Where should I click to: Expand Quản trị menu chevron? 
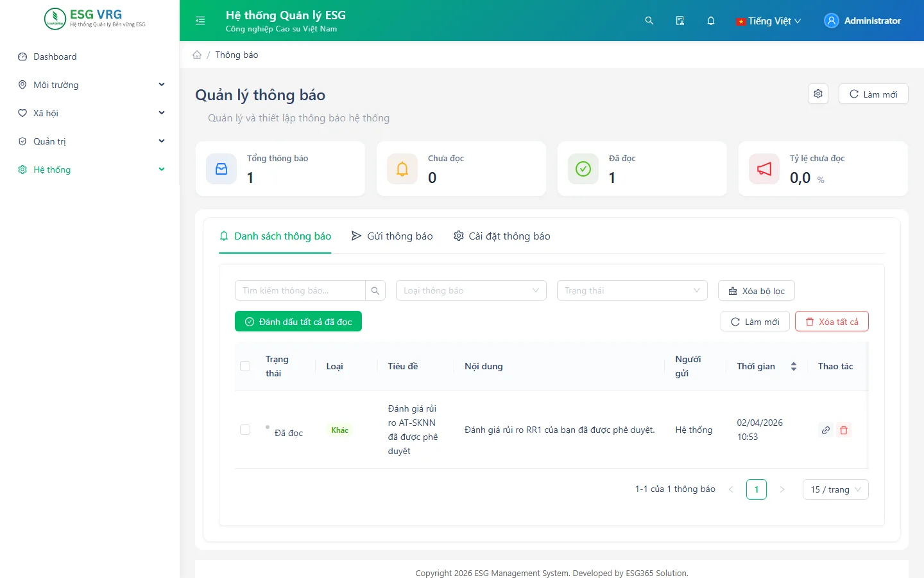[x=162, y=141]
